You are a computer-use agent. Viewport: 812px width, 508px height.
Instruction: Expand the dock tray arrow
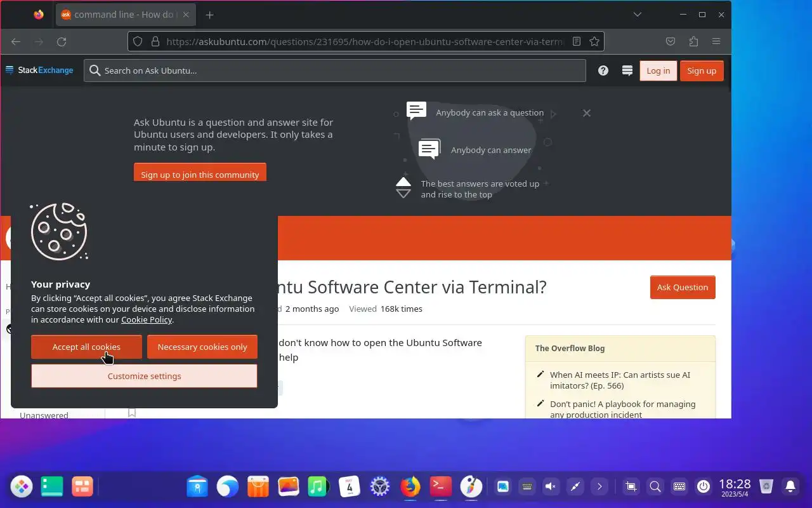pos(599,487)
